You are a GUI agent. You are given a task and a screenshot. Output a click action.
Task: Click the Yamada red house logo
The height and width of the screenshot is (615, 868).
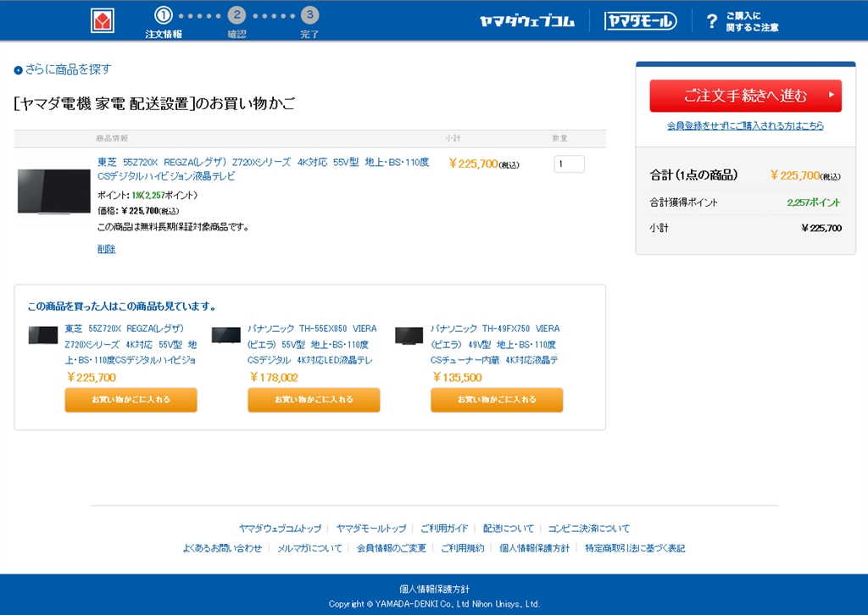[x=103, y=21]
